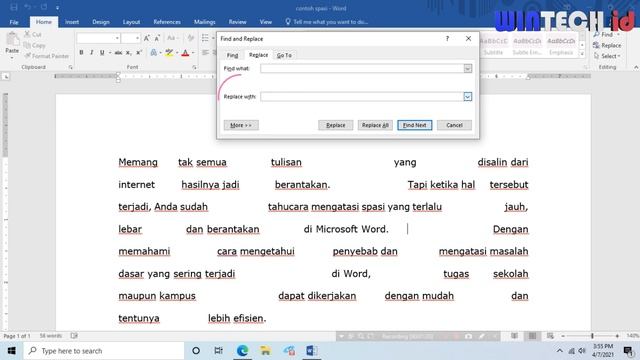
Task: Open File Explorer from the taskbar
Action: coord(265,351)
